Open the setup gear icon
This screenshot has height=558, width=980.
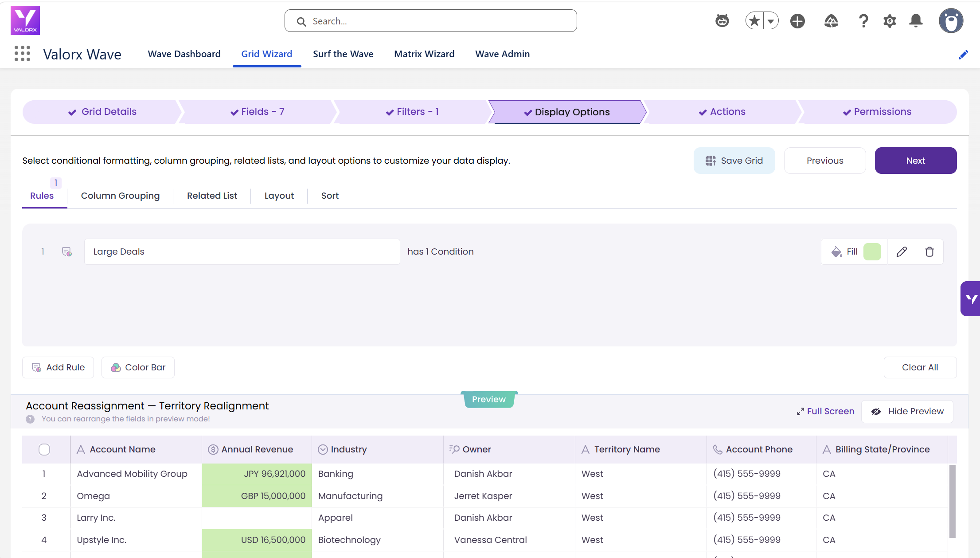coord(890,21)
